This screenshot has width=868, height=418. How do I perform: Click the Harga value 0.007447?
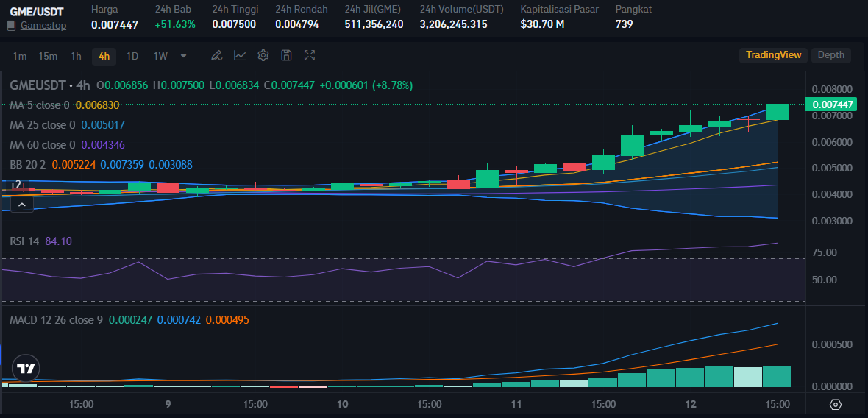point(115,24)
